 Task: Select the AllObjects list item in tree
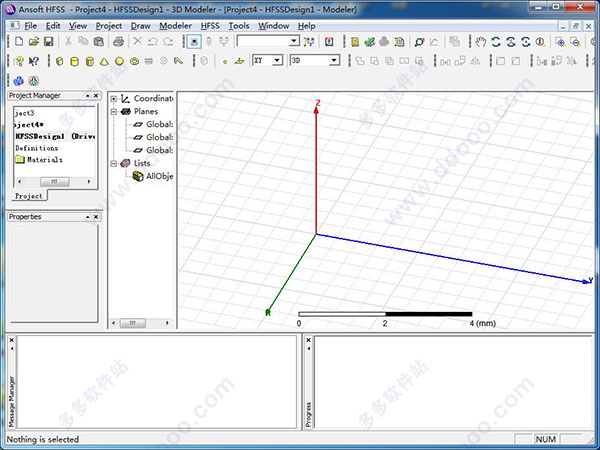(153, 176)
